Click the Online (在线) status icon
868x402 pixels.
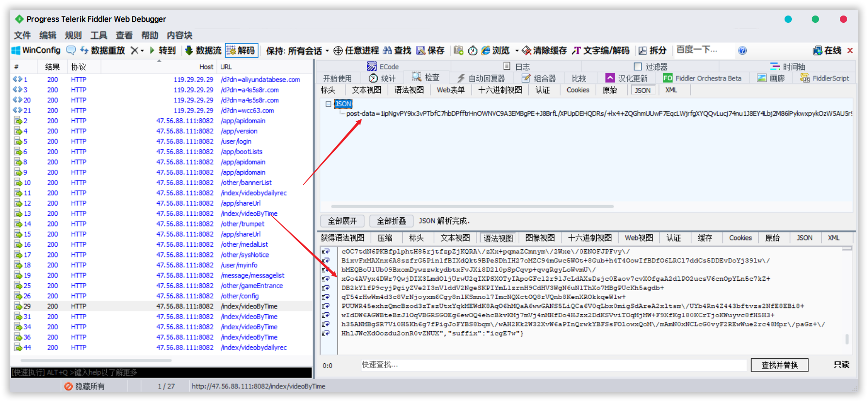point(818,50)
